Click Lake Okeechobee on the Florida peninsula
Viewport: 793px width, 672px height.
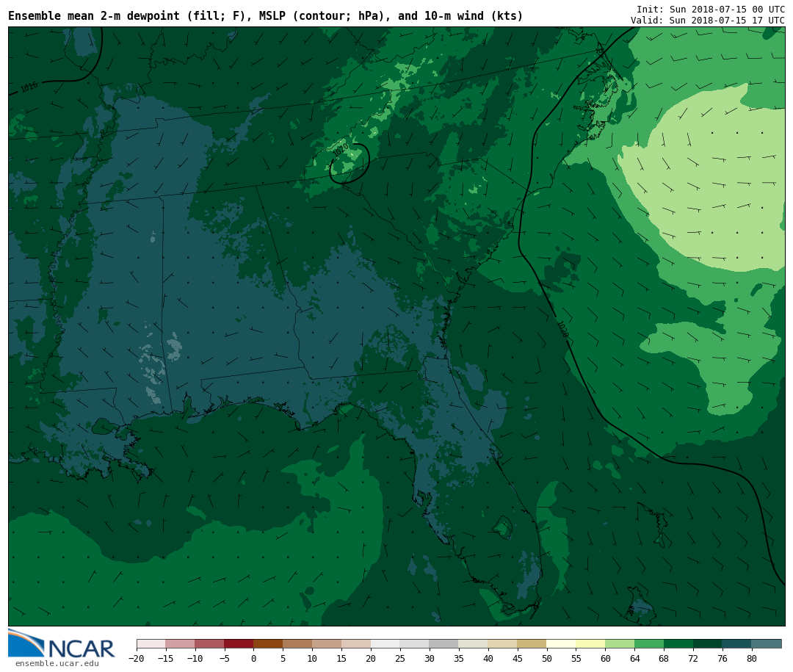[503, 527]
